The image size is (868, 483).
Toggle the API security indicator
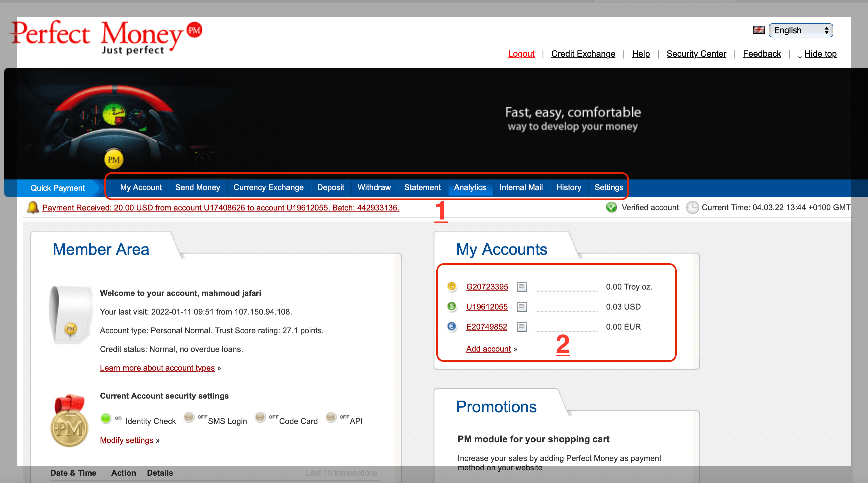(x=331, y=417)
